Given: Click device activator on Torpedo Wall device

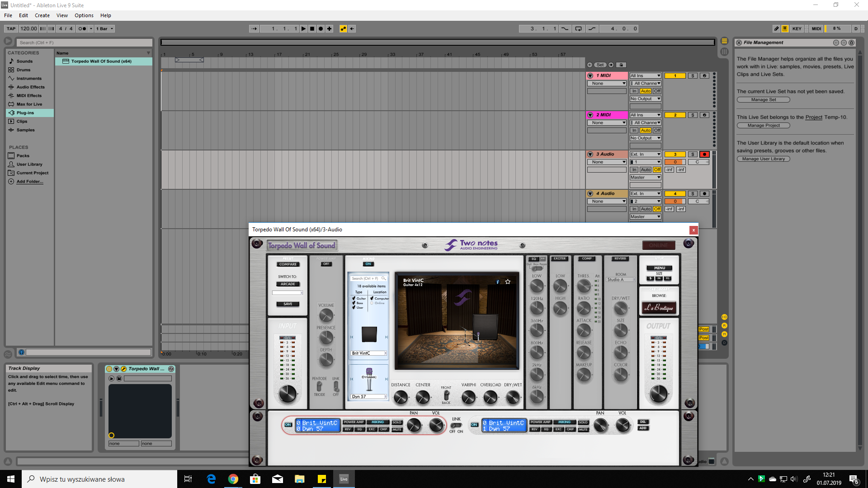Looking at the screenshot, I should 109,369.
